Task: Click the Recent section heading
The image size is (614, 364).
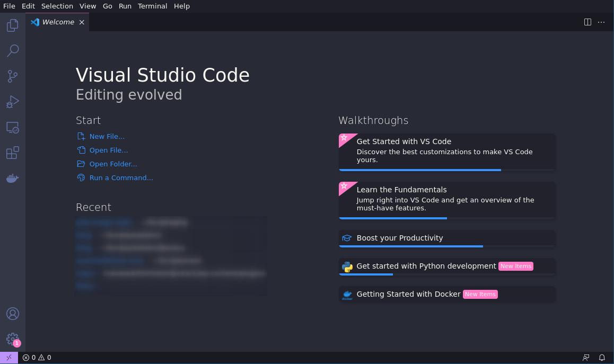Action: coord(94,207)
